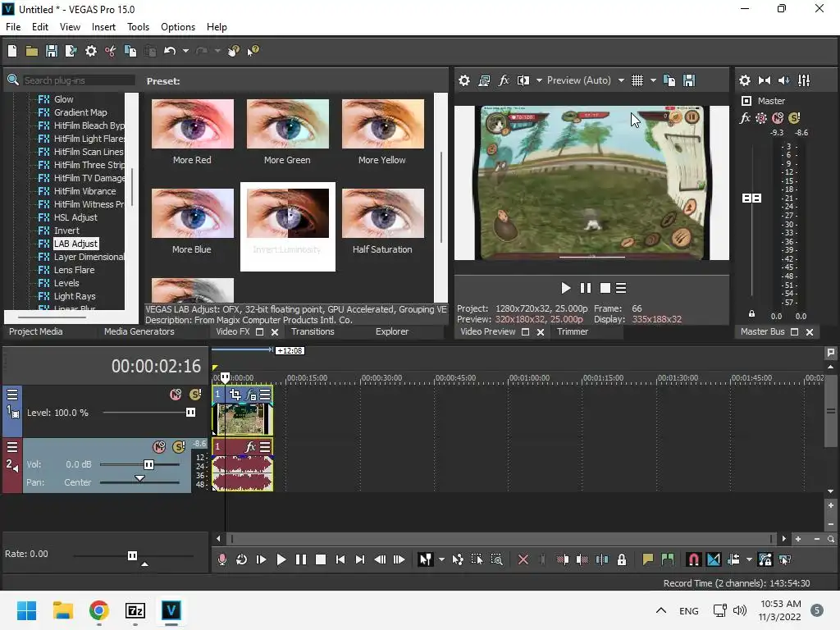Image resolution: width=840 pixels, height=630 pixels.
Task: Lock the Master fader channels
Action: [751, 313]
